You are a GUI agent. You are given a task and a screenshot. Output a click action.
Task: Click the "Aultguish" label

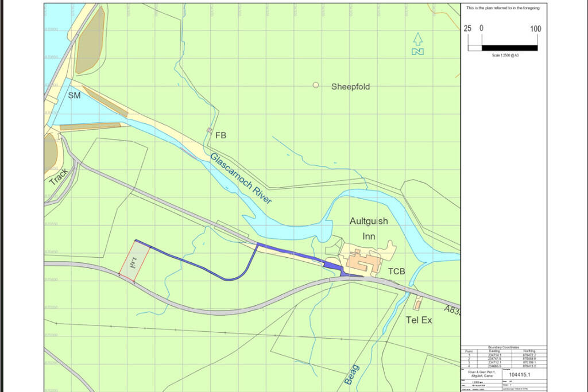click(369, 221)
